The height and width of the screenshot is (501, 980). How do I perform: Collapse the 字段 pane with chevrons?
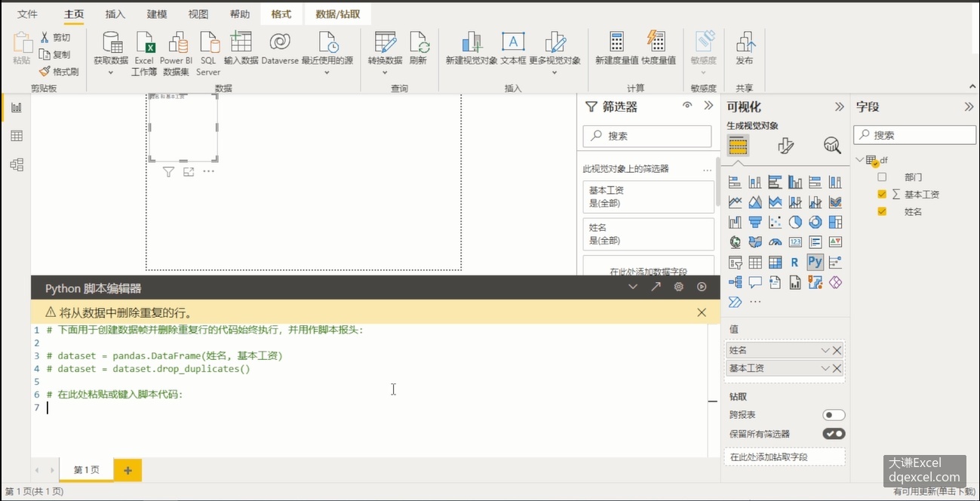969,107
